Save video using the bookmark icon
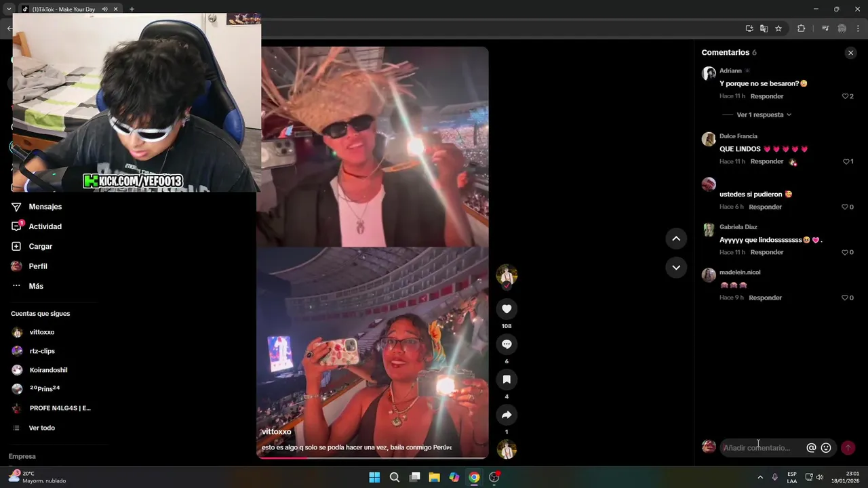 click(x=507, y=380)
